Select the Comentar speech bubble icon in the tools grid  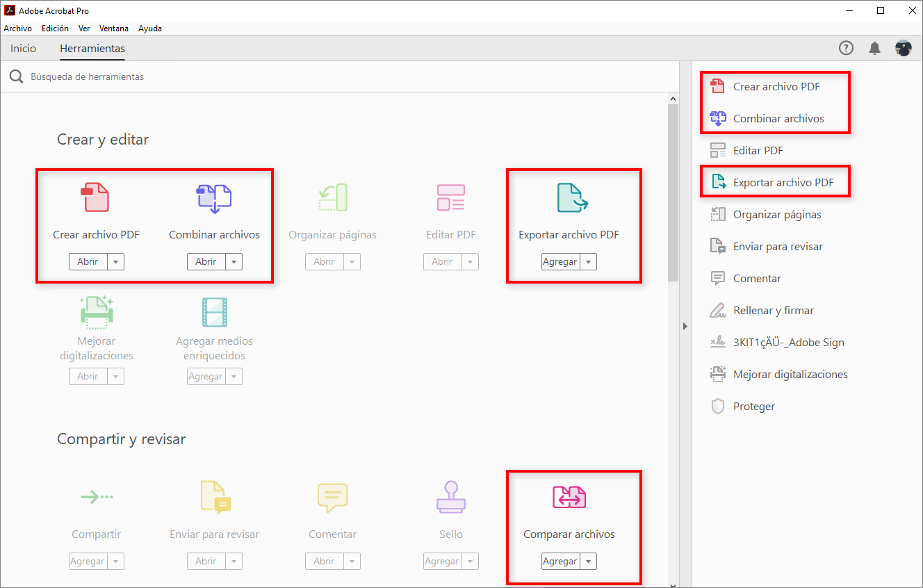[x=332, y=498]
